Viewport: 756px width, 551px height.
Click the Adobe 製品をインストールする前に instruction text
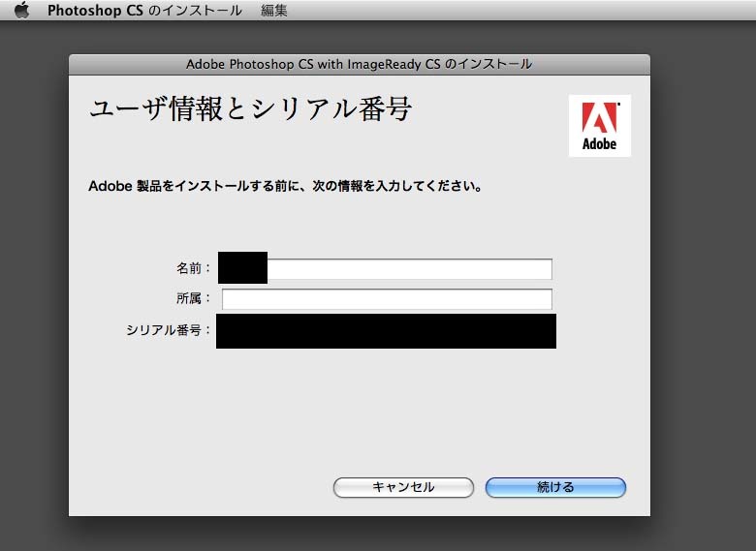285,186
